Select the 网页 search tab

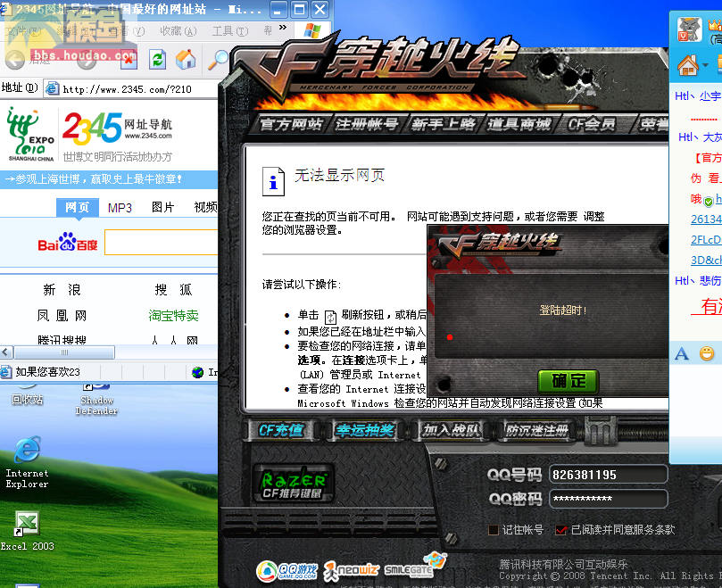coord(78,207)
